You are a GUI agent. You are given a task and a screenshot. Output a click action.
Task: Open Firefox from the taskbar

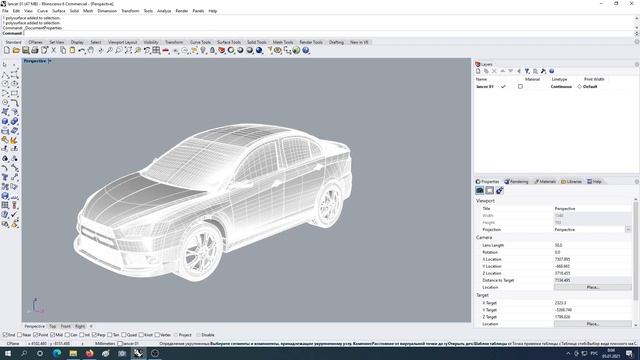point(89,353)
